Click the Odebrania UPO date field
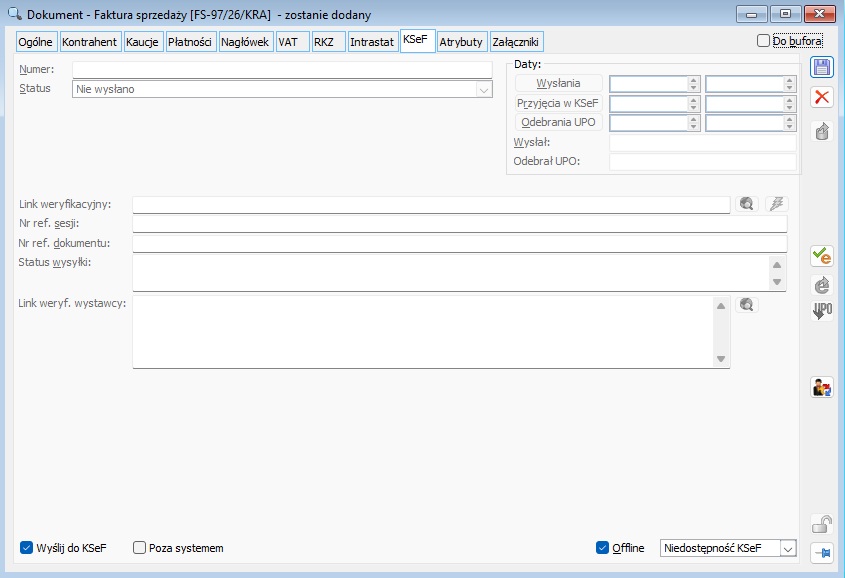 coord(649,123)
